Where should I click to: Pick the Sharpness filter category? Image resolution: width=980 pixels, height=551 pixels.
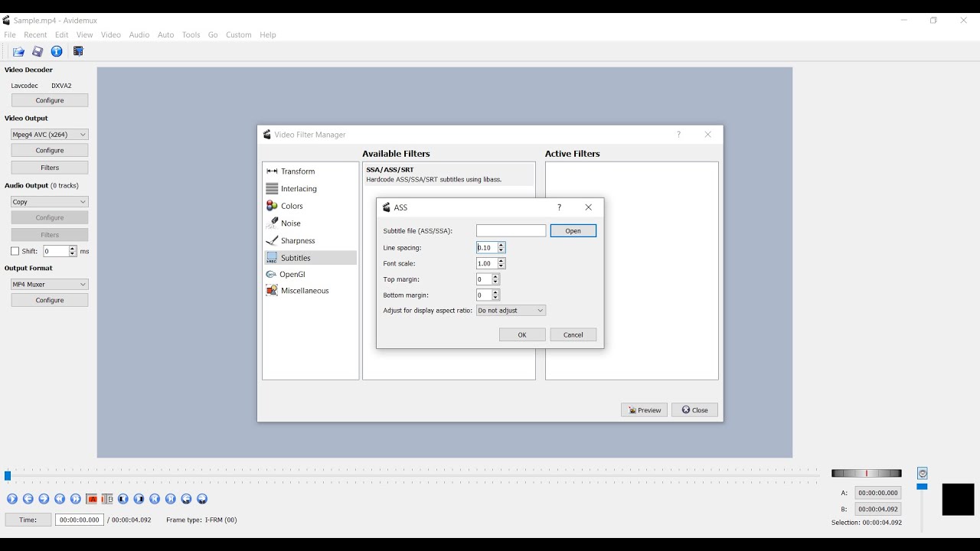point(310,240)
